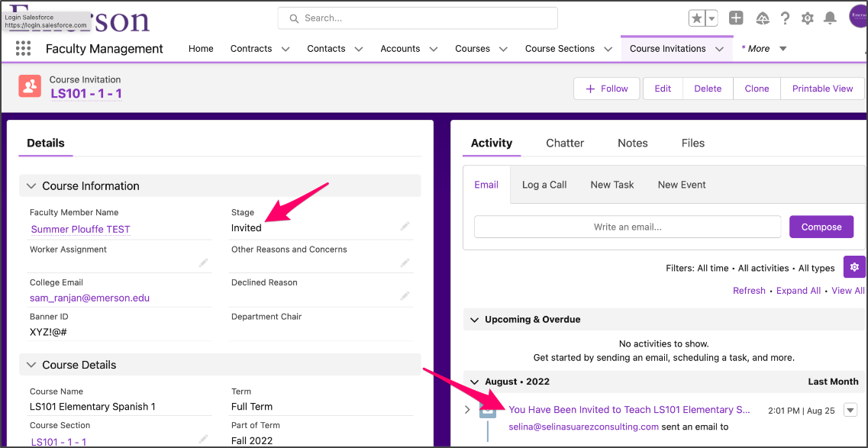The width and height of the screenshot is (868, 448).
Task: Open the Courses tab
Action: pos(473,49)
